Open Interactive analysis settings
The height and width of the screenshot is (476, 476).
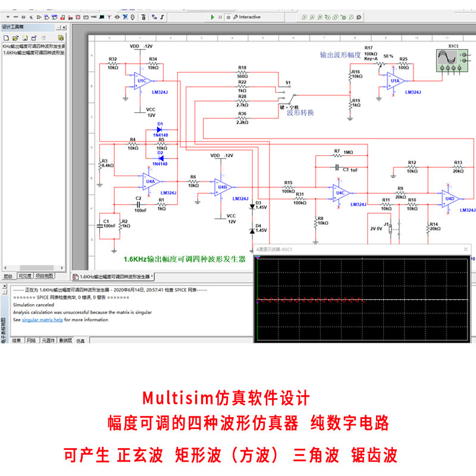point(247,17)
